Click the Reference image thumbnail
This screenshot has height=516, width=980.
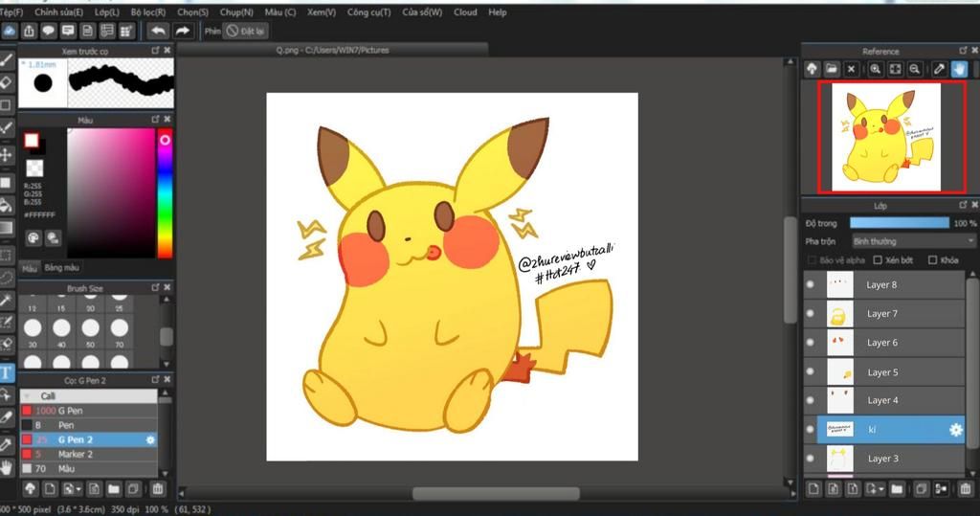885,138
